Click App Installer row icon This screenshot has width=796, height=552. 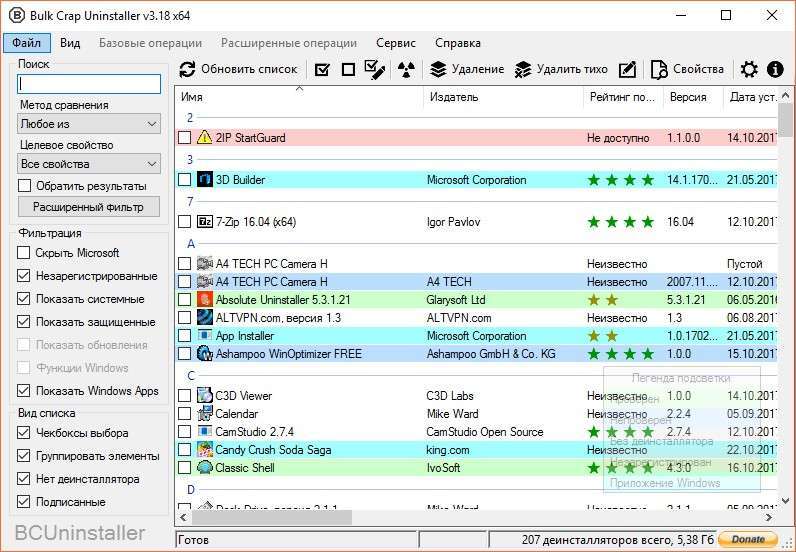pyautogui.click(x=204, y=335)
